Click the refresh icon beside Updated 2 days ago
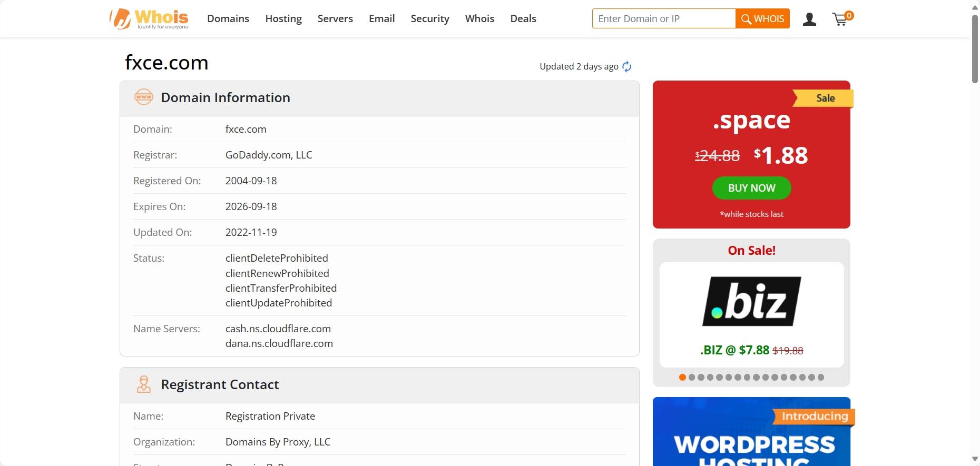Viewport: 980px width, 466px height. [x=626, y=66]
